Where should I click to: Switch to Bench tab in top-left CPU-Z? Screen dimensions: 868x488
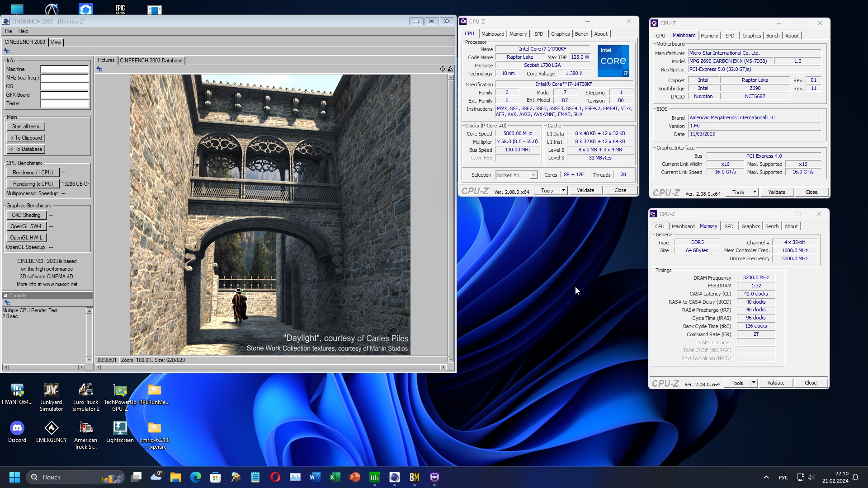pos(581,34)
